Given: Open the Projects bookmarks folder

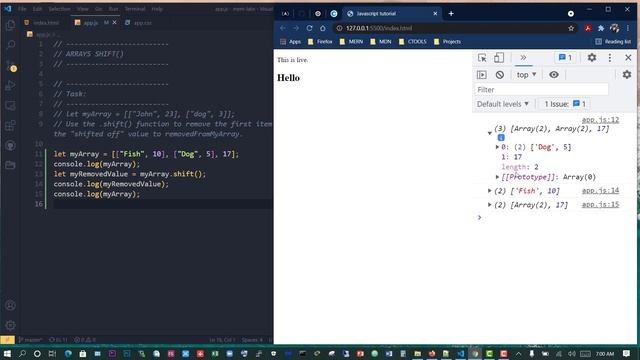Looking at the screenshot, I should 447,42.
